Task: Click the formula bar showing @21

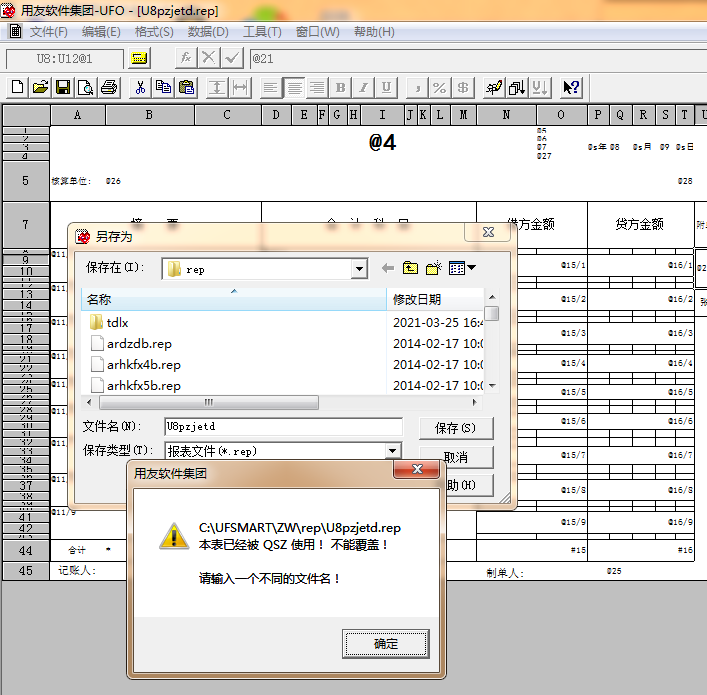Action: click(x=478, y=59)
